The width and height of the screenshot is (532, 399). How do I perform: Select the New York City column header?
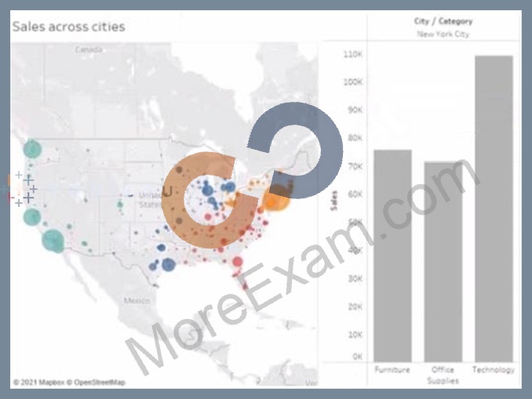point(443,34)
